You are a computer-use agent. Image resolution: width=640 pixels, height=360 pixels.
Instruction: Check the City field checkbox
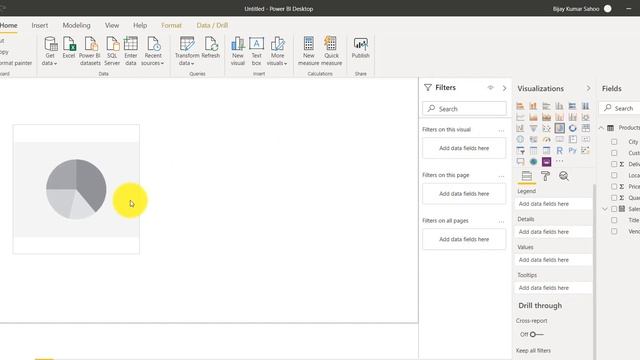(614, 142)
